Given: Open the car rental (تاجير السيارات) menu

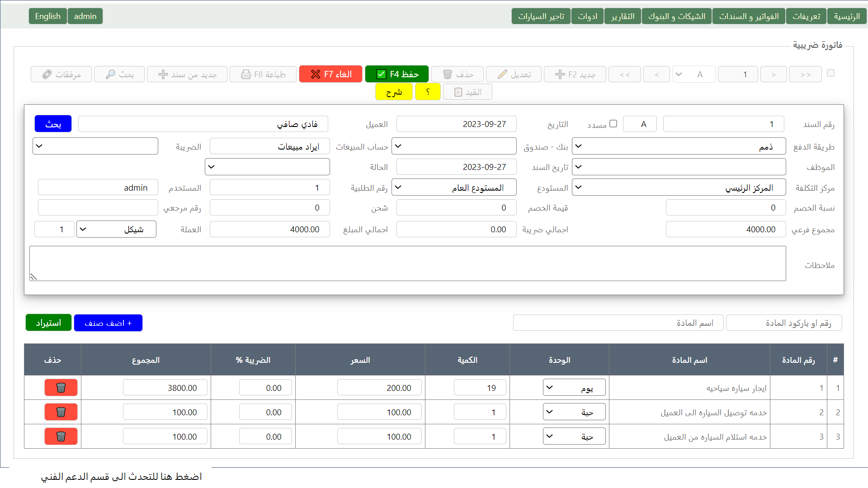Looking at the screenshot, I should click(541, 16).
